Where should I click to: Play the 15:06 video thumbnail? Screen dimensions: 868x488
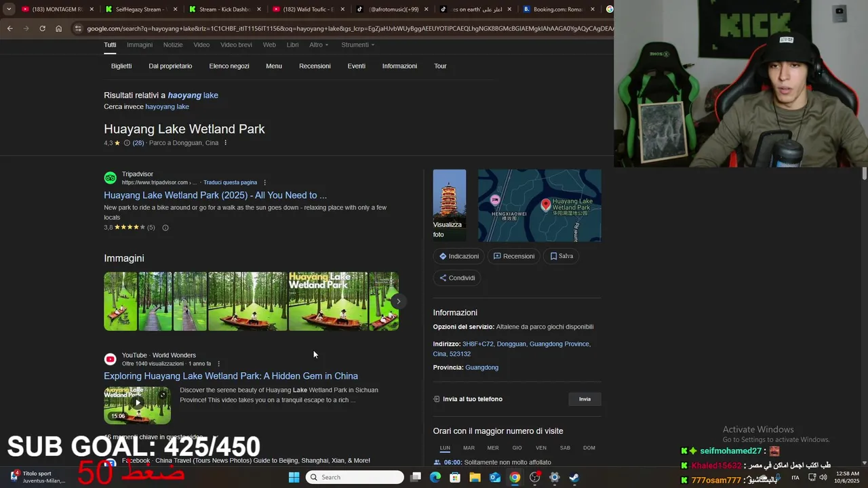137,405
